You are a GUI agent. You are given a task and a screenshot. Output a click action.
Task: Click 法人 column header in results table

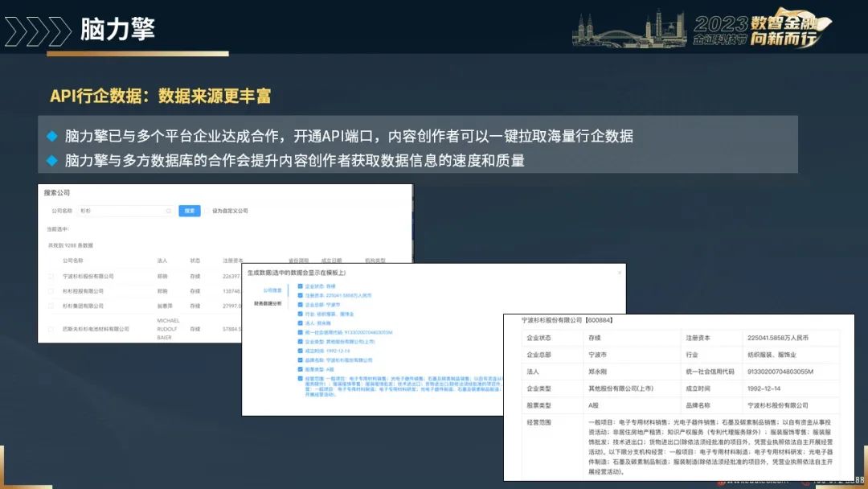pos(162,261)
